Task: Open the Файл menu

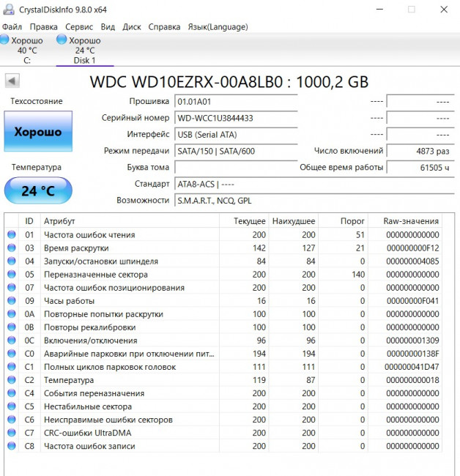Action: pyautogui.click(x=12, y=27)
